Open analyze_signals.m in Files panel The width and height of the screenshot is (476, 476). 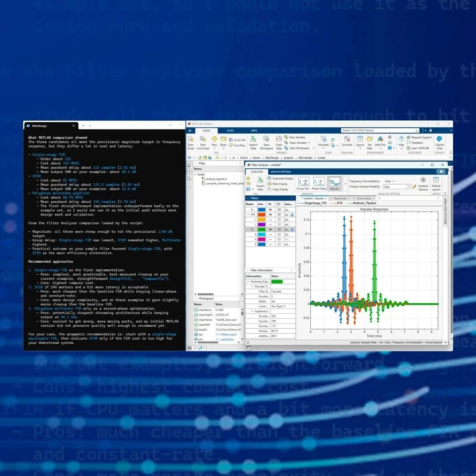(x=214, y=179)
